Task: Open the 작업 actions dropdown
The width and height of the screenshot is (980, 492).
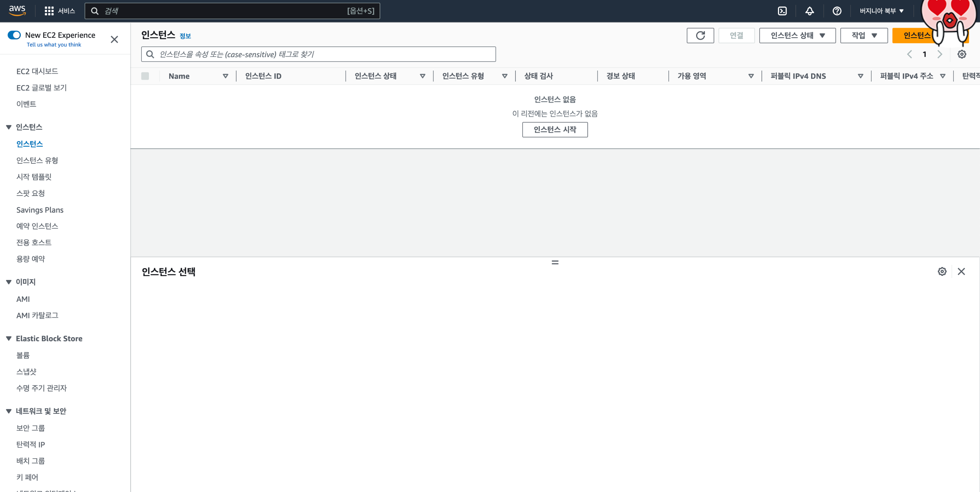Action: coord(864,35)
